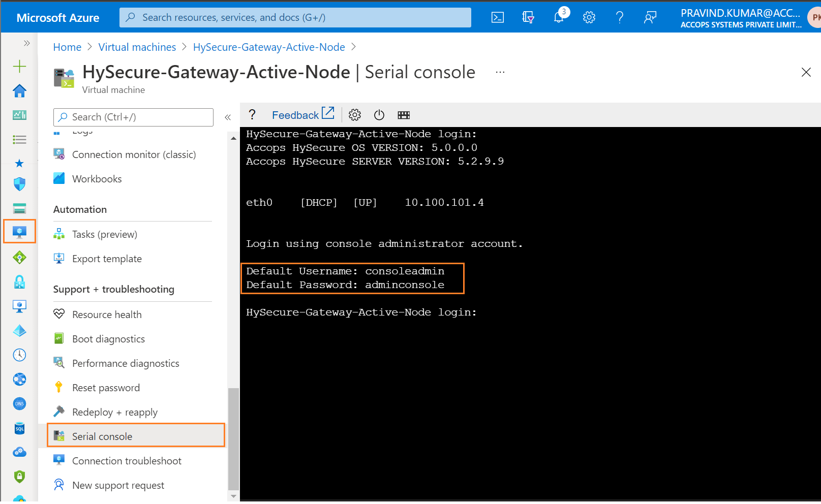Viewport: 821px width, 504px height.
Task: Go to the Home icon in sidebar
Action: tap(19, 90)
